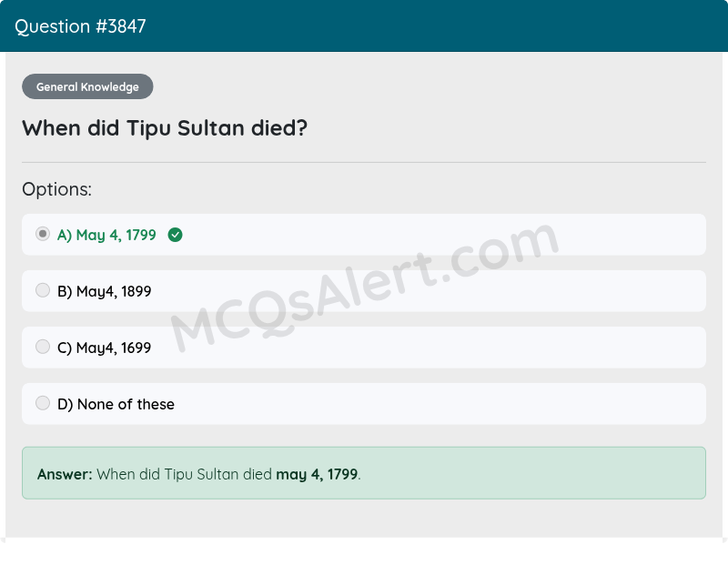Click the divider line below the question
The height and width of the screenshot is (565, 728).
click(364, 161)
